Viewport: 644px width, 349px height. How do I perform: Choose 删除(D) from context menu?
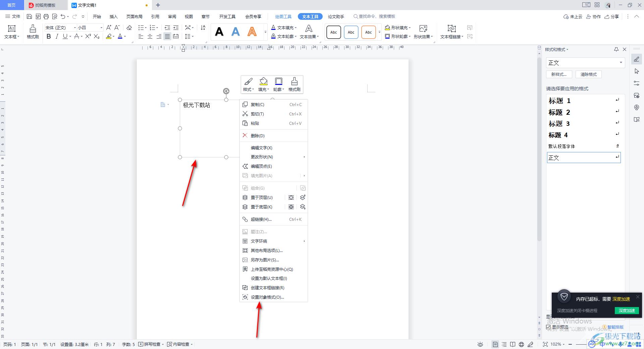click(x=273, y=136)
